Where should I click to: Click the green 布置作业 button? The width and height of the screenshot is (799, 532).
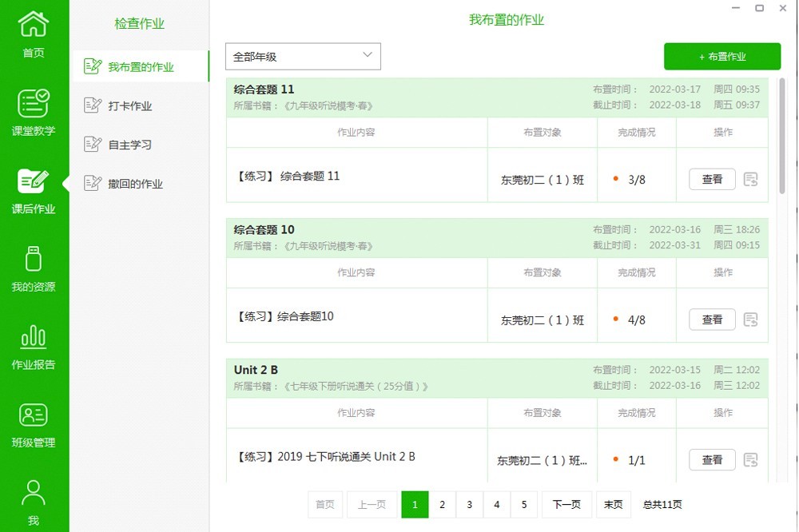tap(721, 56)
